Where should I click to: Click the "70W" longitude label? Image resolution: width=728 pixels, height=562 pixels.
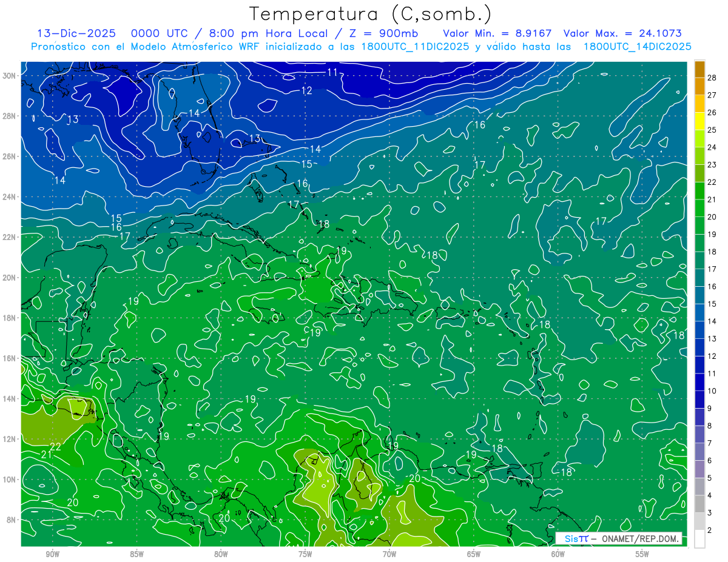(389, 554)
